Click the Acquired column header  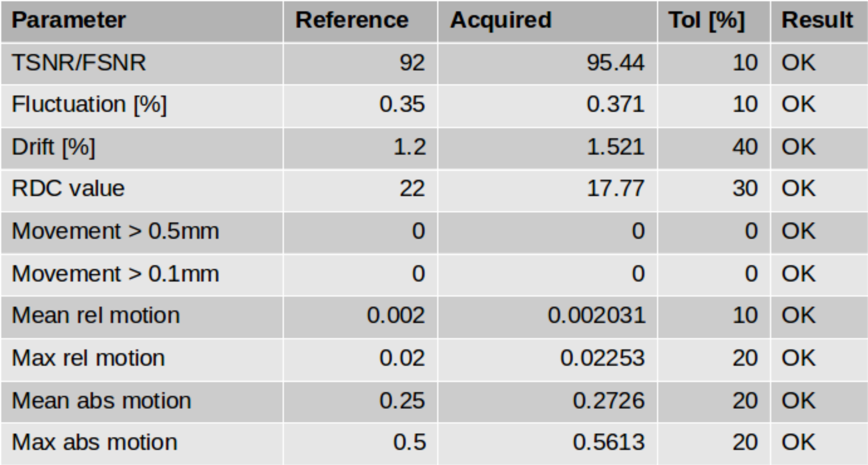point(501,20)
